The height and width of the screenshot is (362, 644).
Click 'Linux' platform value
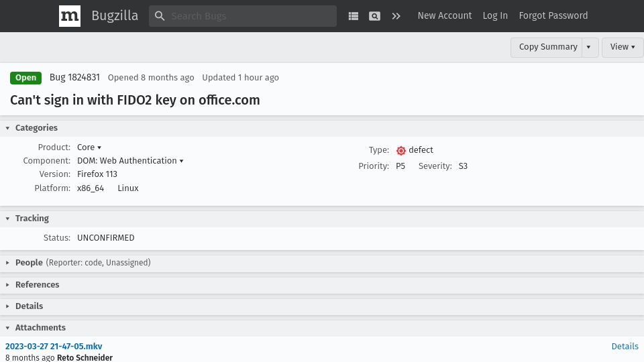tap(128, 188)
